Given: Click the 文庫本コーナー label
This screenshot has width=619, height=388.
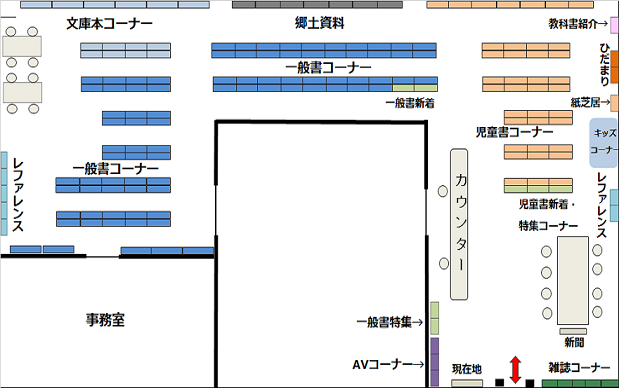Looking at the screenshot, I should pyautogui.click(x=109, y=24).
